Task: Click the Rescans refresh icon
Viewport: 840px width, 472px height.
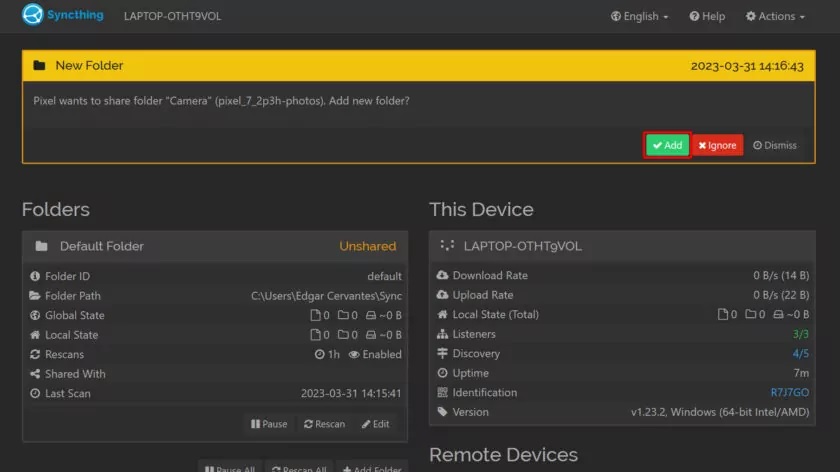Action: tap(35, 354)
